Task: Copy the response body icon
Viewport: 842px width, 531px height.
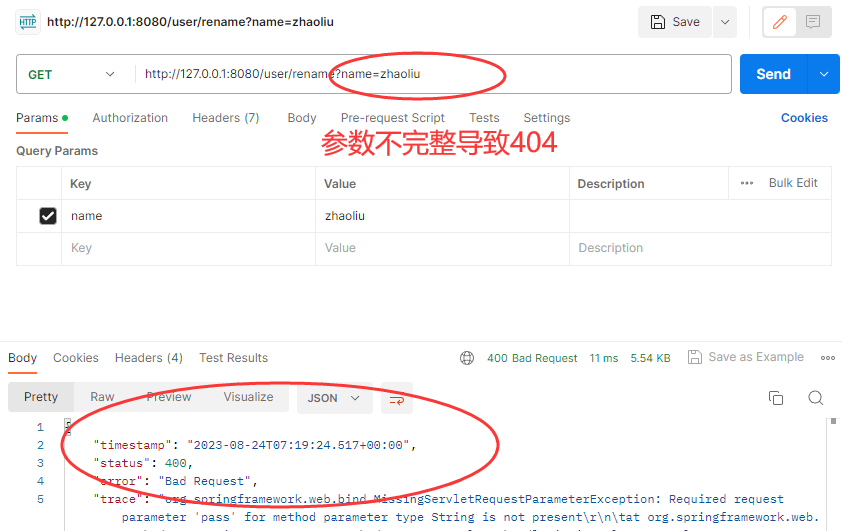Action: 776,398
